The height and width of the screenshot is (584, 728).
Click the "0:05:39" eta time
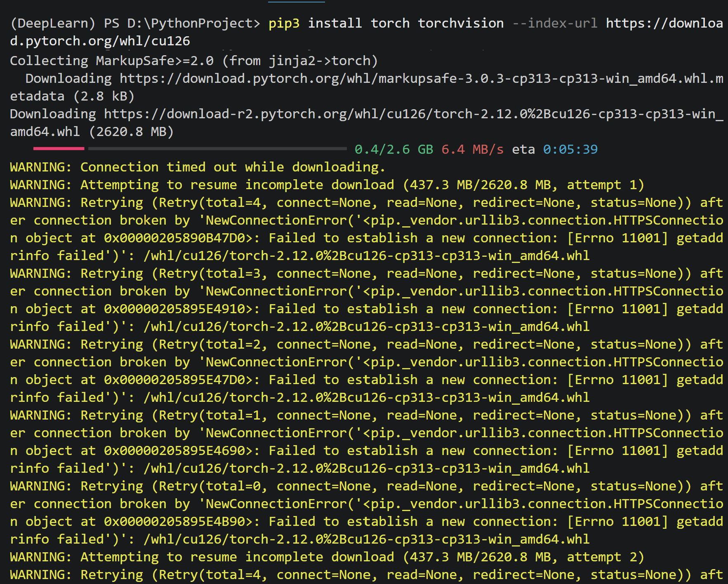pos(570,150)
